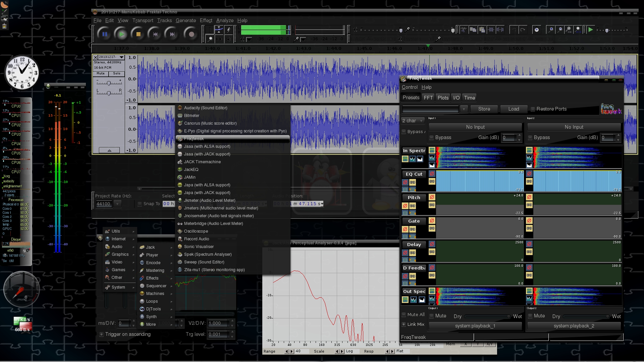Select the Envelope tool

pos(219,30)
